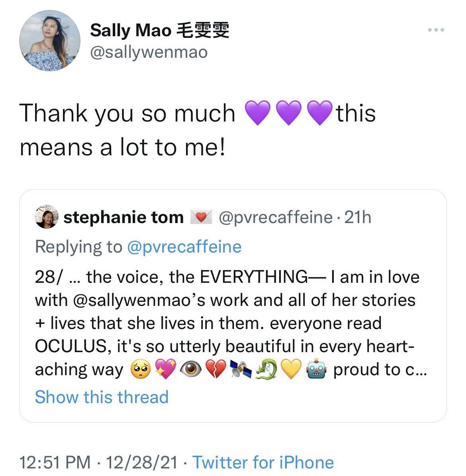Open the three-dot more options menu
Screen dimensions: 466x476
click(436, 30)
